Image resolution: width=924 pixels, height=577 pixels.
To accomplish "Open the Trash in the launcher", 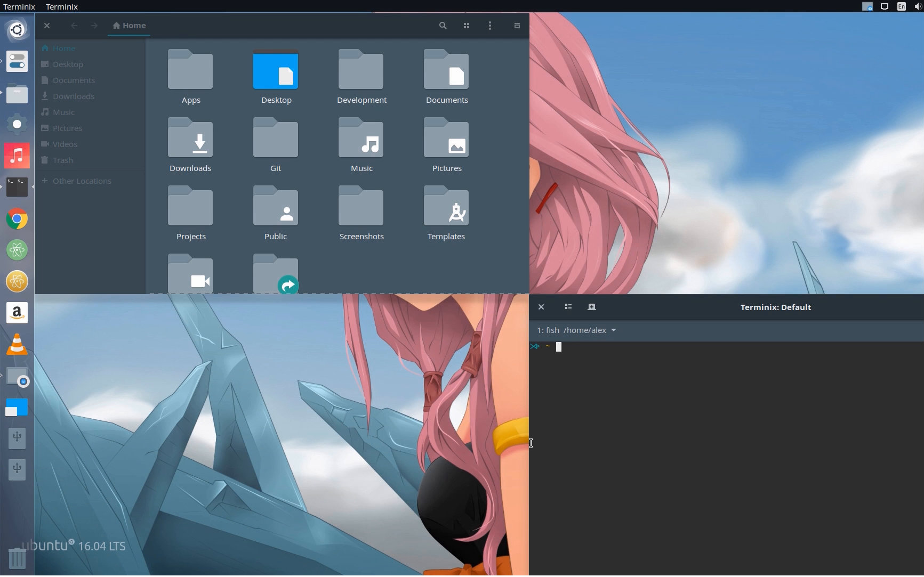I will click(x=17, y=558).
